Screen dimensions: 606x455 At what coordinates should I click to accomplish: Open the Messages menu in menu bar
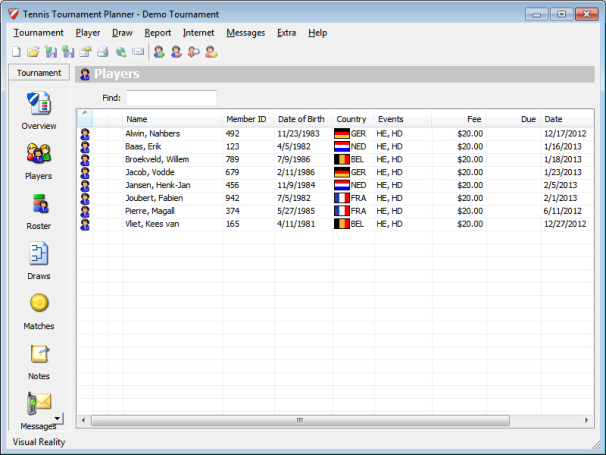[246, 33]
